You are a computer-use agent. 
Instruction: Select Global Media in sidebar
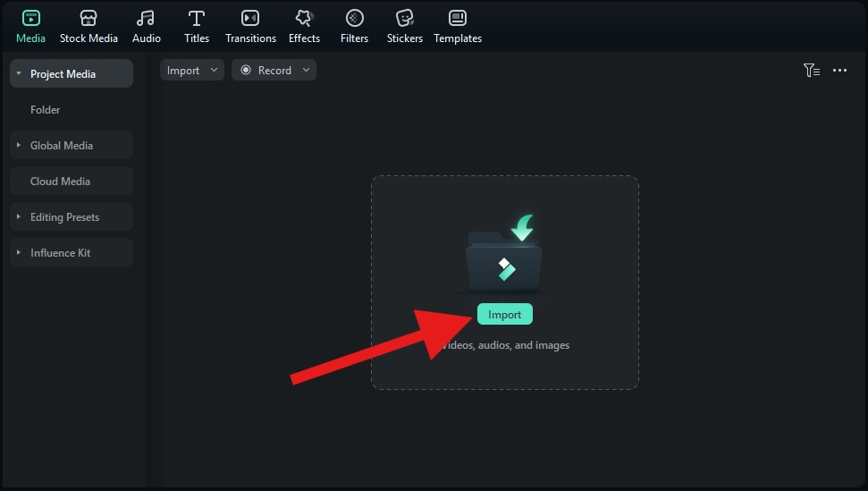[x=72, y=145]
